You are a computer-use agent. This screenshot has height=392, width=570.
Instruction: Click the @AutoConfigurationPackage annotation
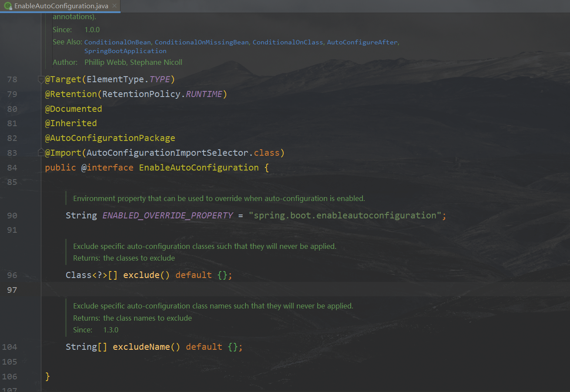(110, 138)
